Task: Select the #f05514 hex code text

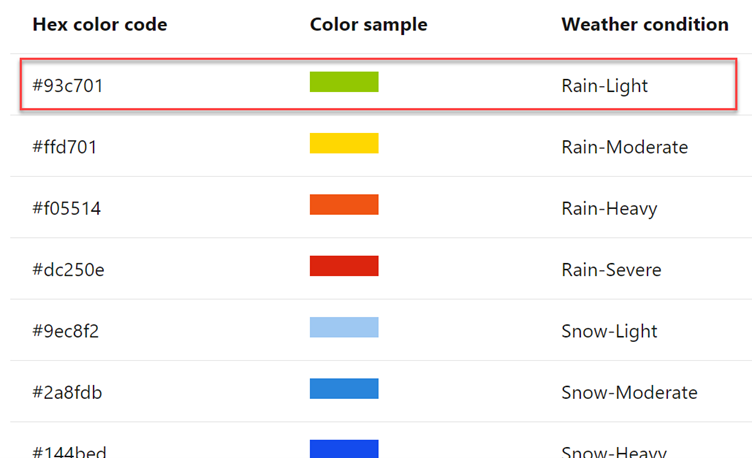Action: coord(67,209)
